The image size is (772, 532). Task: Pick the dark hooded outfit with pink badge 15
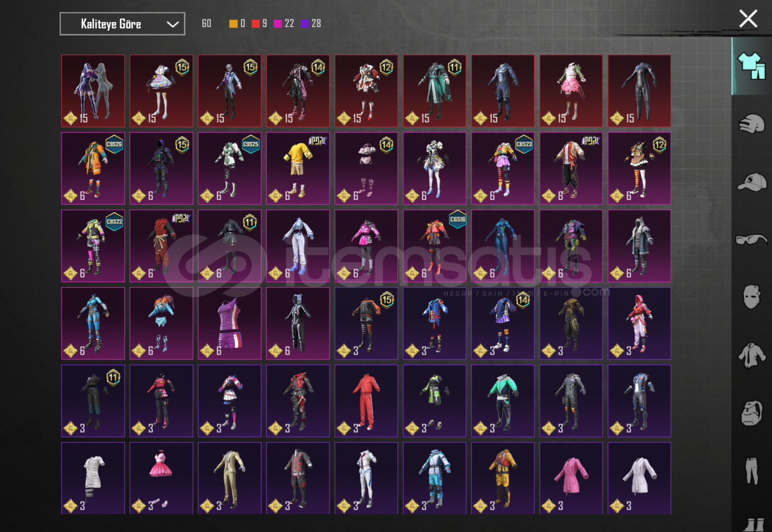coord(162,168)
